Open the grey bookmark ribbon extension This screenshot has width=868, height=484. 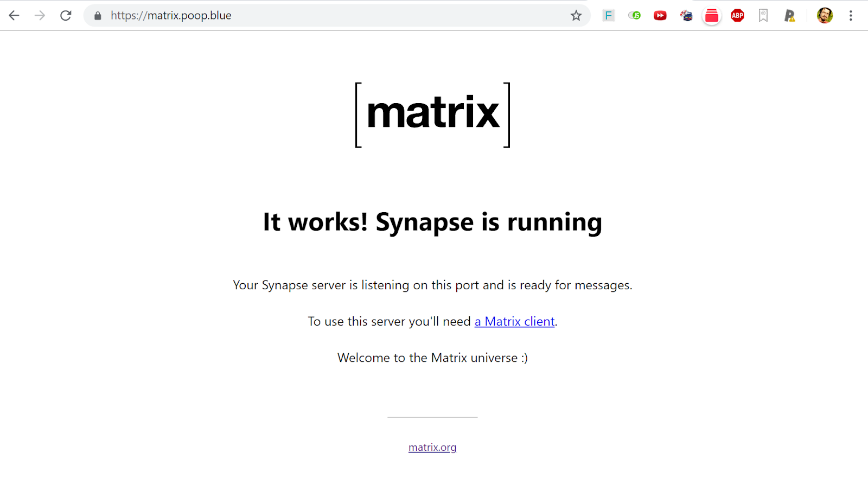(763, 16)
